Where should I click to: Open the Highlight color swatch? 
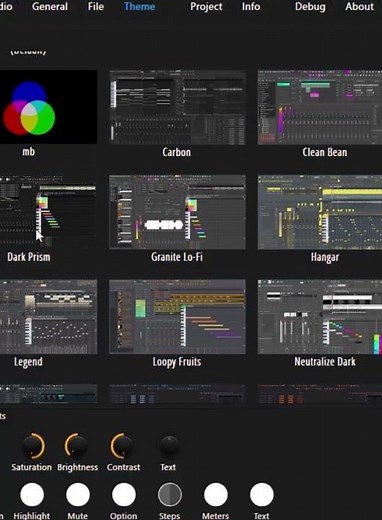32,494
